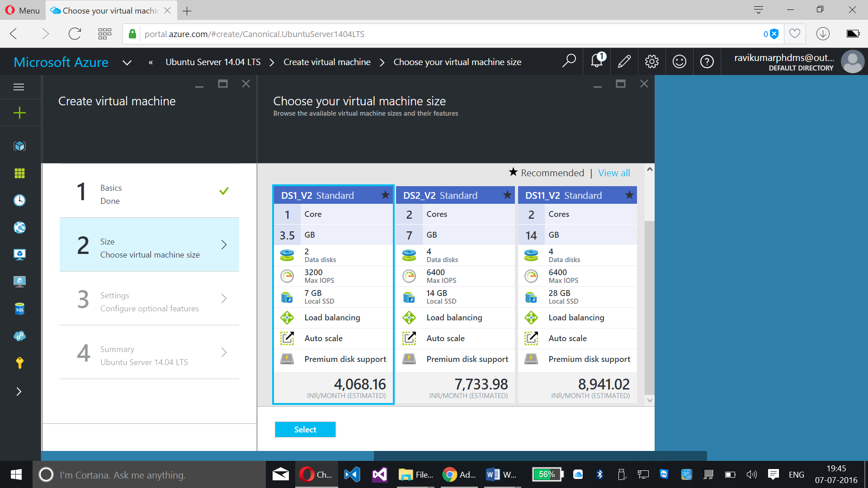The height and width of the screenshot is (488, 868).
Task: Click star on DS11_V2 Standard header
Action: 629,195
